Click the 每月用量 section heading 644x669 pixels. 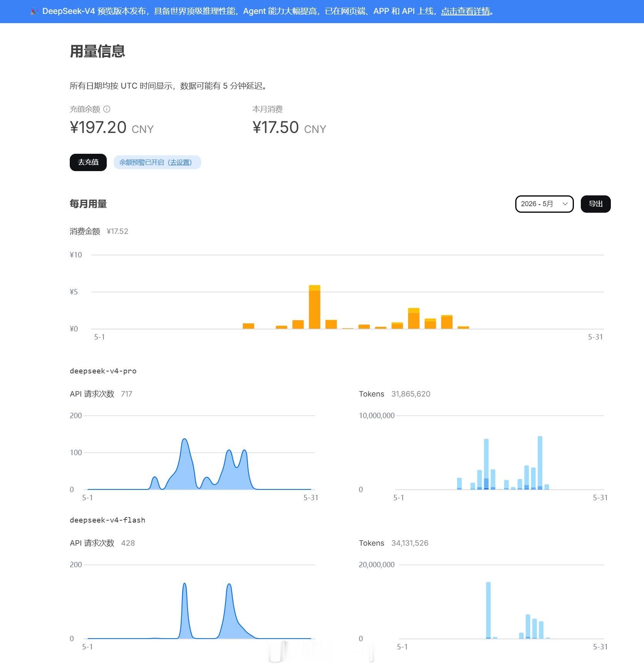pos(88,204)
